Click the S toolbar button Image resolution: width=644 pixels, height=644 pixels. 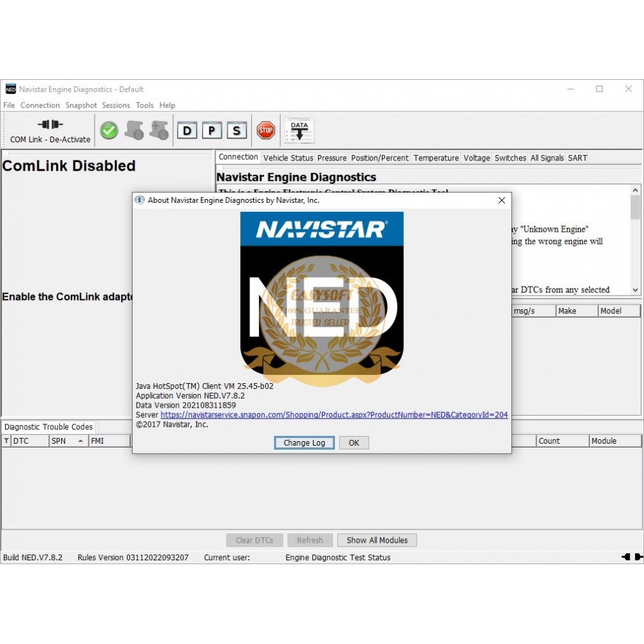(236, 131)
